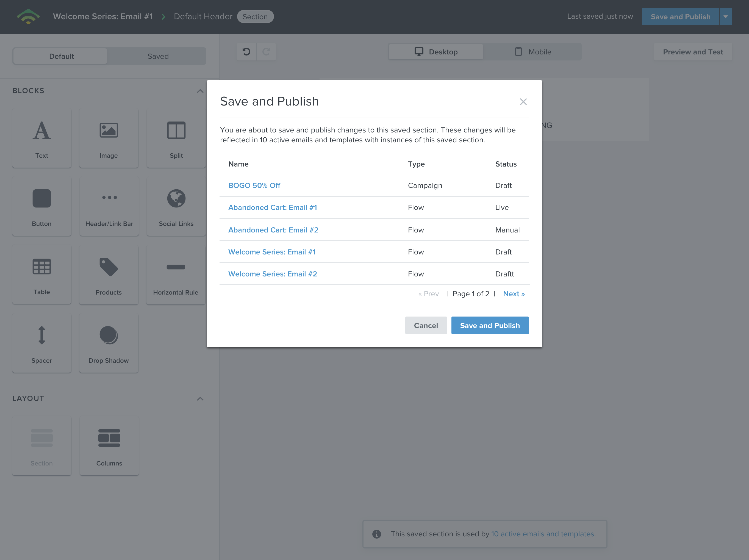This screenshot has width=749, height=560.
Task: Switch to the Default tab
Action: point(61,56)
